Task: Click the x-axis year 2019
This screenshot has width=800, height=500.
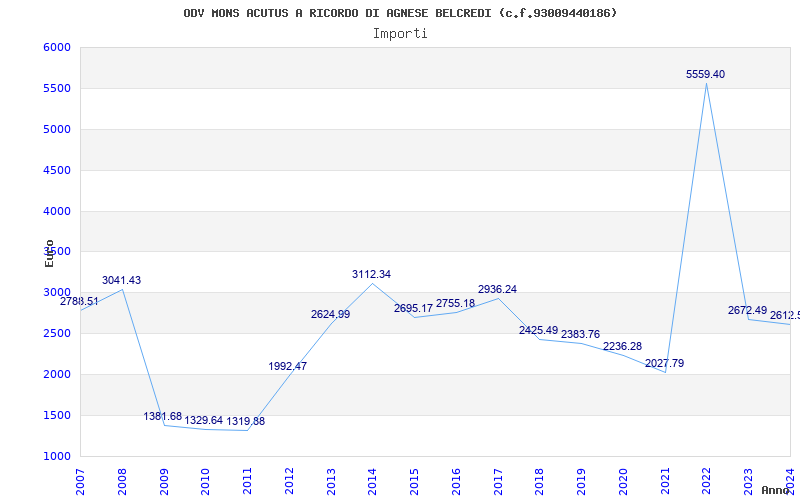Action: 582,482
